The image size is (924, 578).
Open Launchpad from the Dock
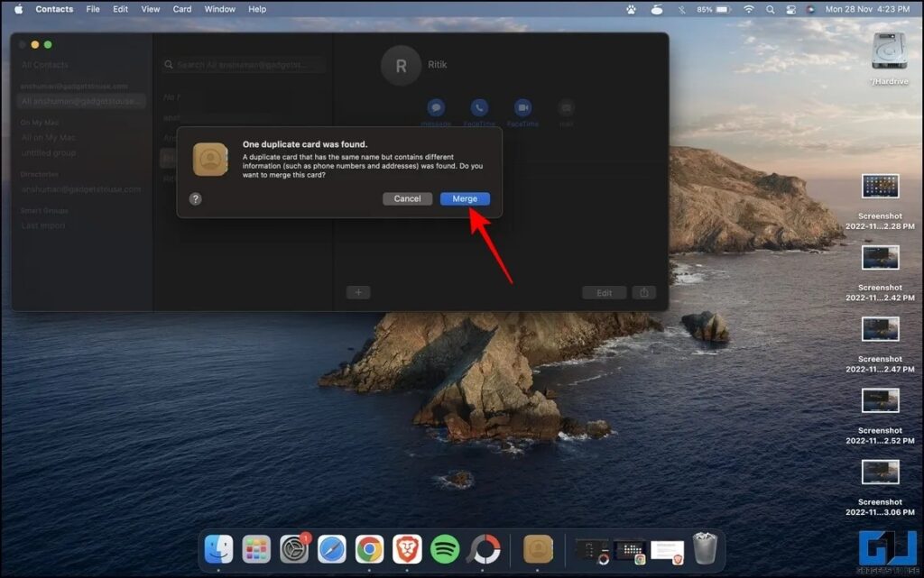pos(256,548)
